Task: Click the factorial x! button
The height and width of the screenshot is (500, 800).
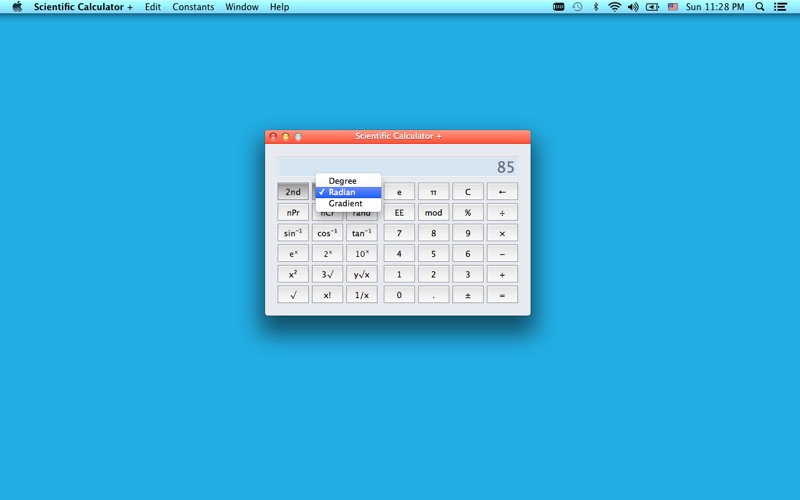Action: pos(327,294)
